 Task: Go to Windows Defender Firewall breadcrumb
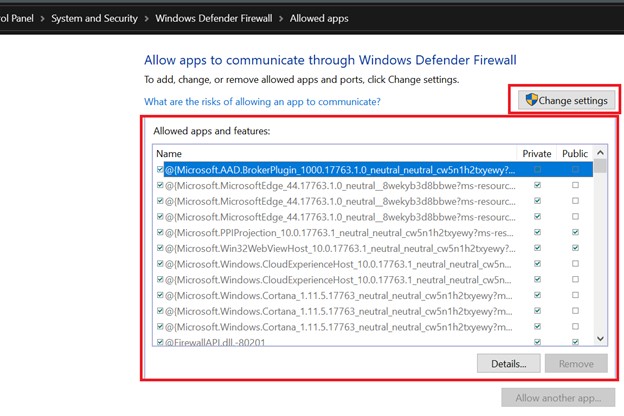click(214, 18)
